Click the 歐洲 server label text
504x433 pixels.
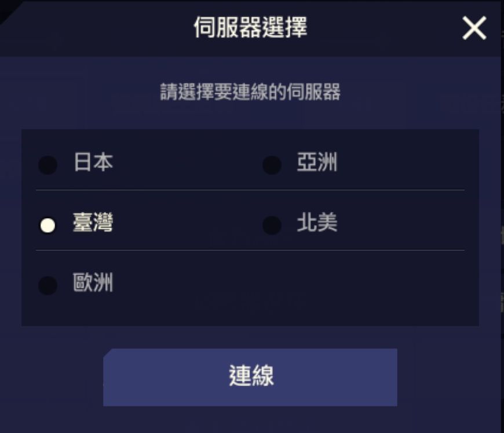click(92, 284)
